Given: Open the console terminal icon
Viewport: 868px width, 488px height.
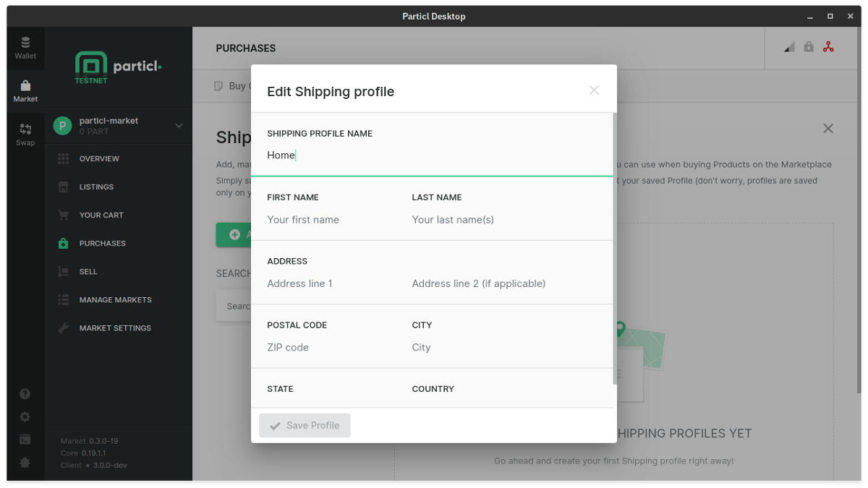Looking at the screenshot, I should click(25, 440).
